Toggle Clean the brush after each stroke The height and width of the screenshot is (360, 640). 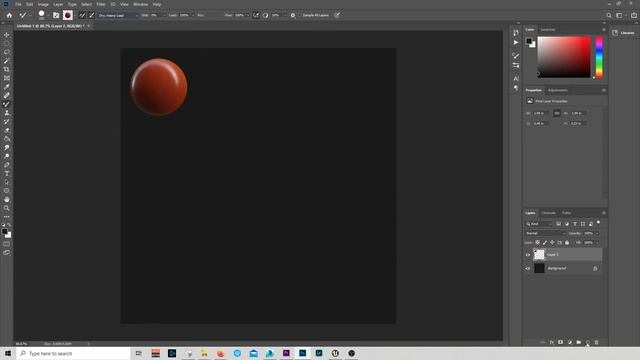coord(91,15)
